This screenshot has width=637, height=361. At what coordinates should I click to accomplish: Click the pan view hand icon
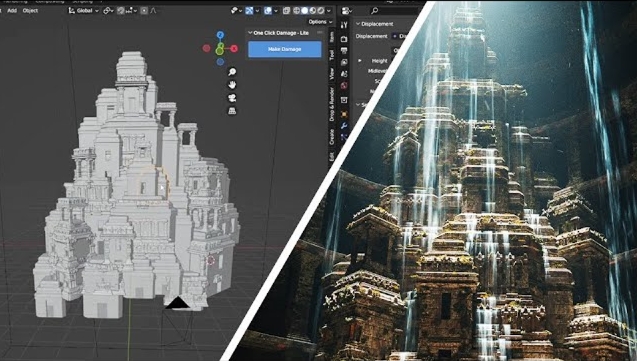[x=232, y=85]
